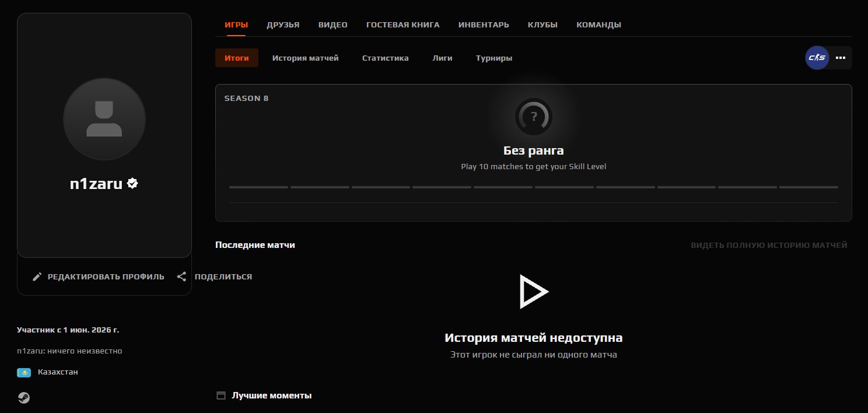This screenshot has width=868, height=413.
Task: Click the Последние матчи heading
Action: tap(255, 245)
